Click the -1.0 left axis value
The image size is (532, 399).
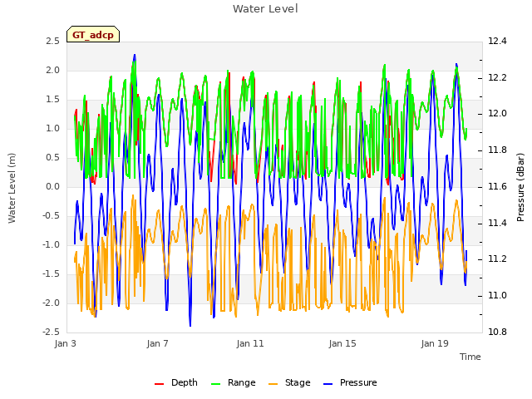click(x=51, y=244)
